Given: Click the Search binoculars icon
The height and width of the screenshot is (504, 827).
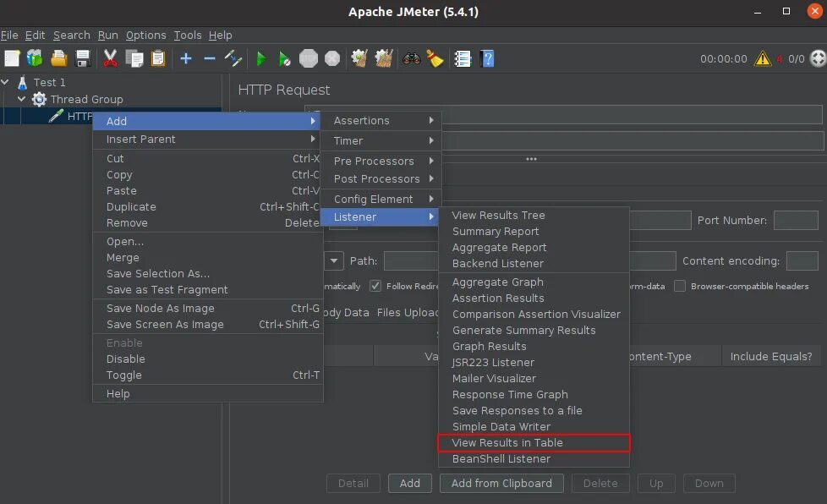Looking at the screenshot, I should (x=412, y=58).
